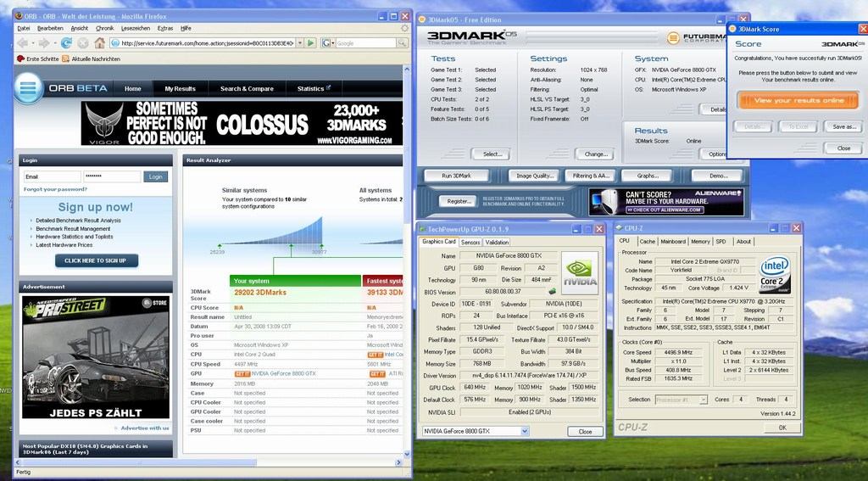Viewport: 868px width, 481px height.
Task: Click Save as in 3DMark Score dialog
Action: coord(843,127)
